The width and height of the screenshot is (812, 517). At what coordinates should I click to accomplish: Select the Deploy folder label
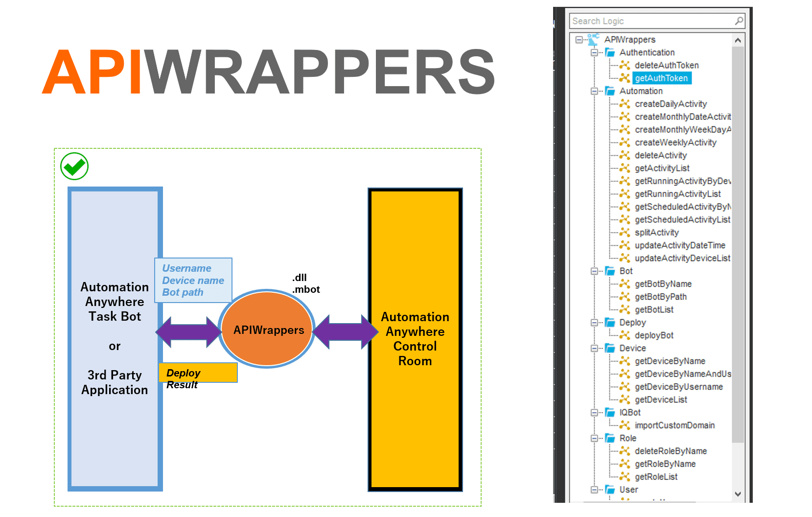(x=633, y=323)
